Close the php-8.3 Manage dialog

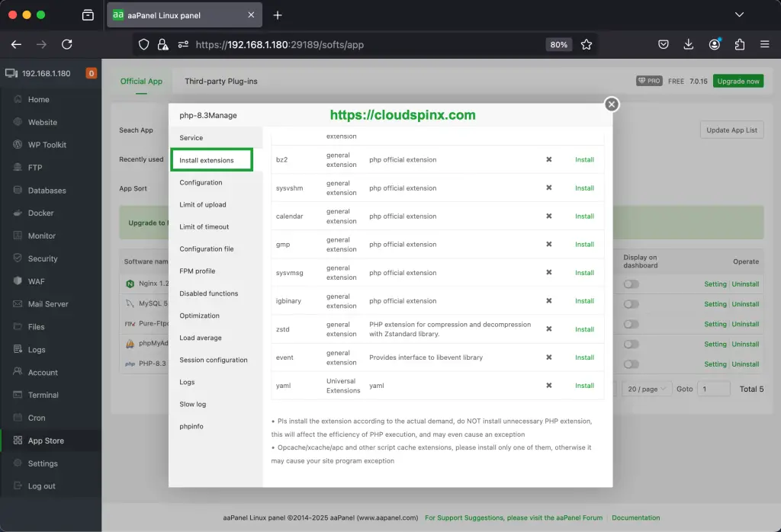tap(611, 104)
